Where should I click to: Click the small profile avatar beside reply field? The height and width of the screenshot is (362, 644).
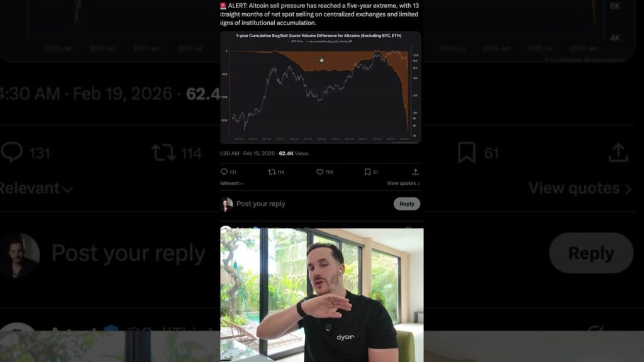226,204
